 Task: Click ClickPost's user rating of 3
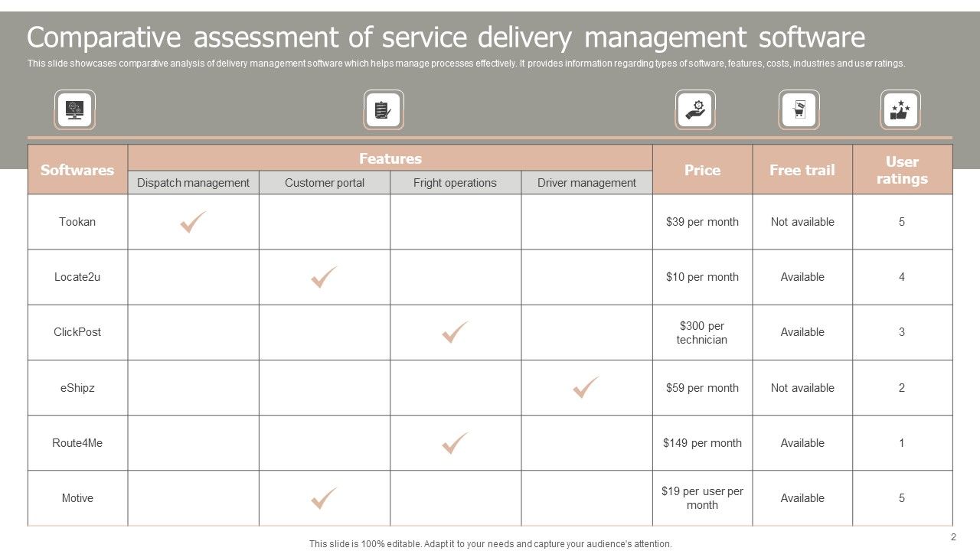pyautogui.click(x=902, y=332)
